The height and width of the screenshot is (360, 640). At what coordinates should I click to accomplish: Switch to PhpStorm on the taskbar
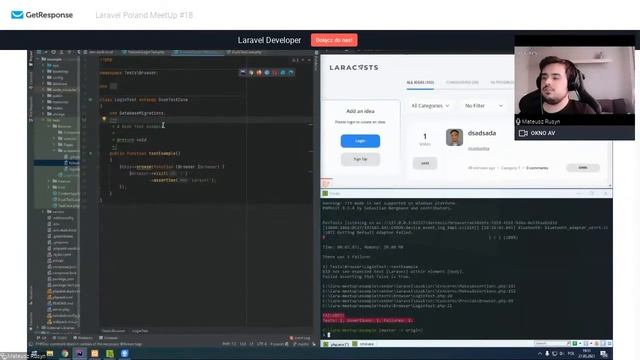point(80,353)
